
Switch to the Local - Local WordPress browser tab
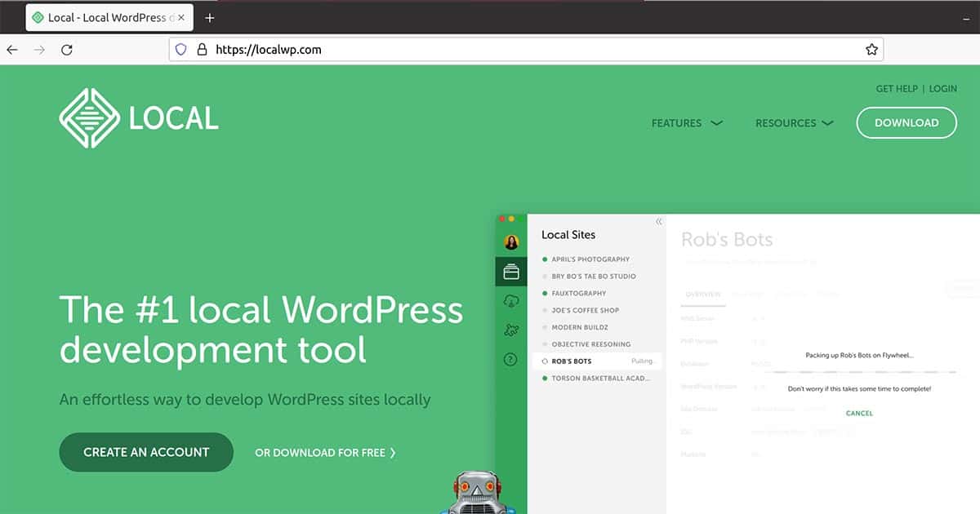[108, 17]
